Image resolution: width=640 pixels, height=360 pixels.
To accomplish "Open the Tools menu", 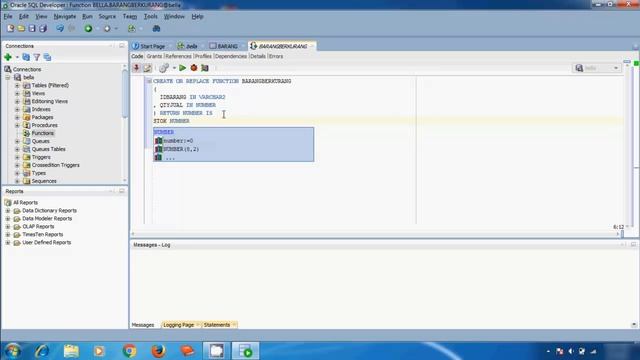I will (x=151, y=16).
